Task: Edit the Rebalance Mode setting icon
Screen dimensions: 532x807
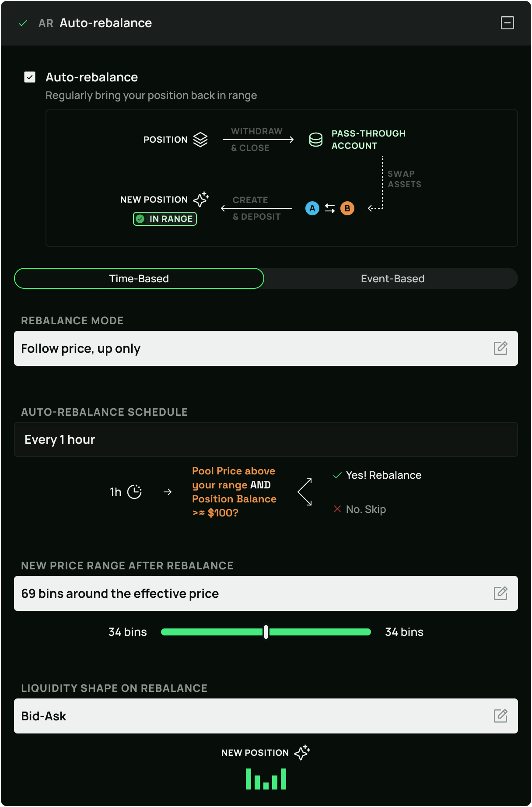Action: click(500, 348)
